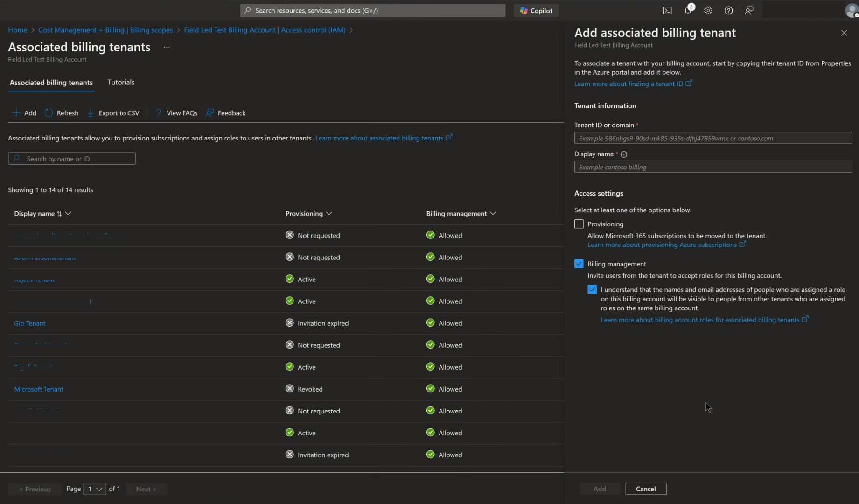The image size is (859, 504).
Task: Open Cloud Shell terminal icon
Action: click(x=667, y=10)
